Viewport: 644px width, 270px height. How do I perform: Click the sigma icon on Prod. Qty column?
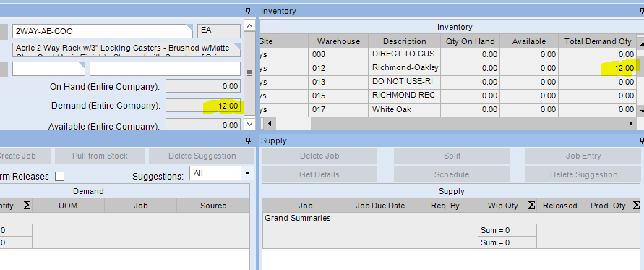click(x=636, y=206)
